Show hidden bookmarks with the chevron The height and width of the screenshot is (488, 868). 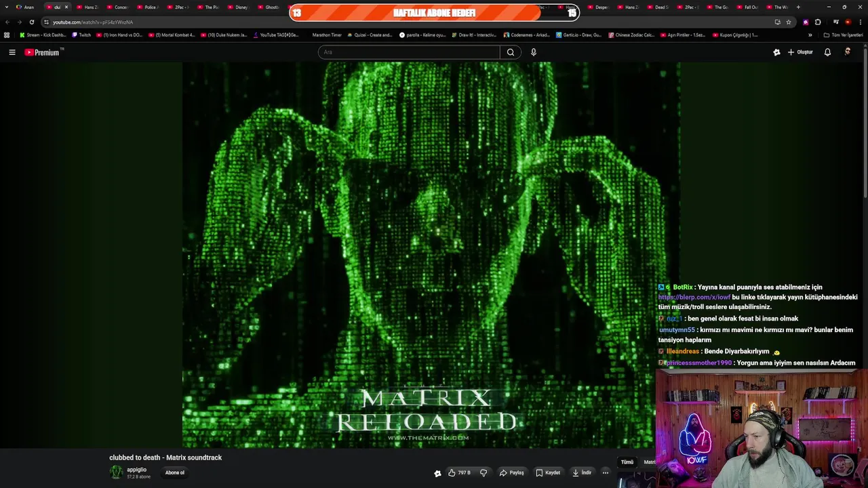click(810, 35)
